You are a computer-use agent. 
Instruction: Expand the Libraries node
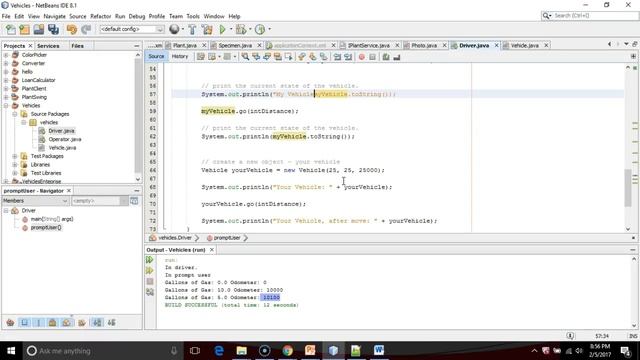pyautogui.click(x=15, y=164)
